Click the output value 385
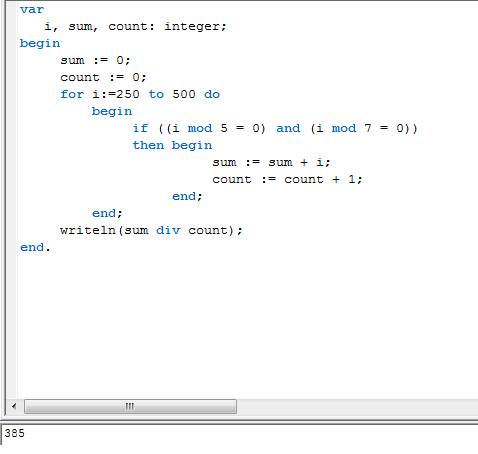Image resolution: width=478 pixels, height=454 pixels. click(x=14, y=433)
